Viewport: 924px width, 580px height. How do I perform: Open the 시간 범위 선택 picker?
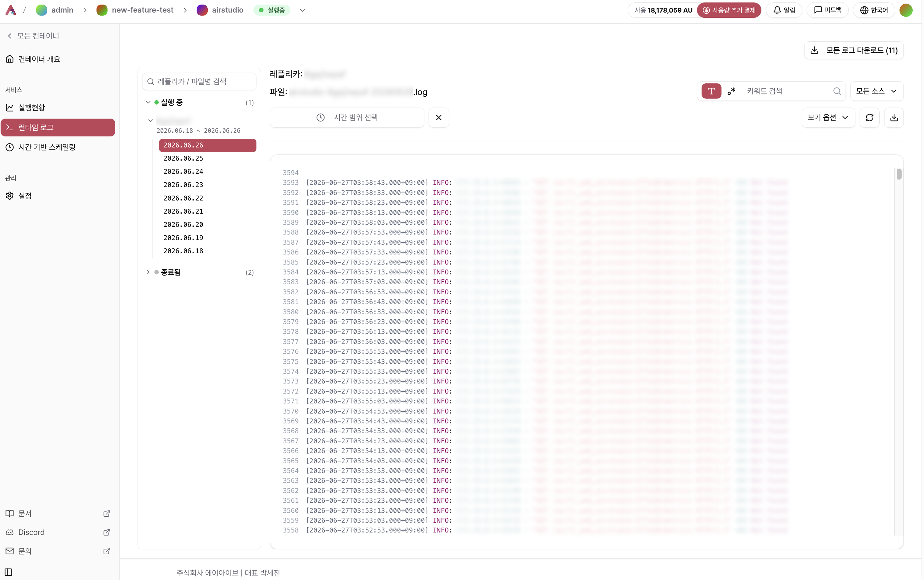(x=347, y=117)
